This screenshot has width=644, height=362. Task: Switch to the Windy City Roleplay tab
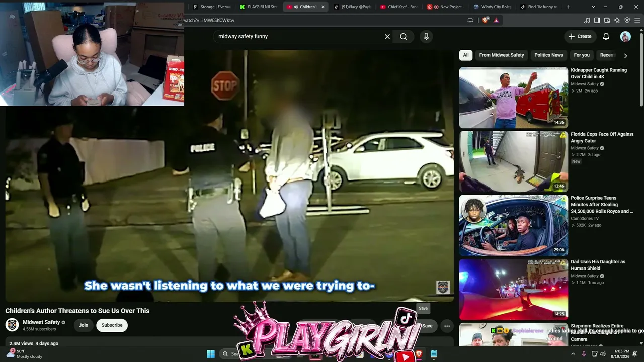click(x=492, y=7)
